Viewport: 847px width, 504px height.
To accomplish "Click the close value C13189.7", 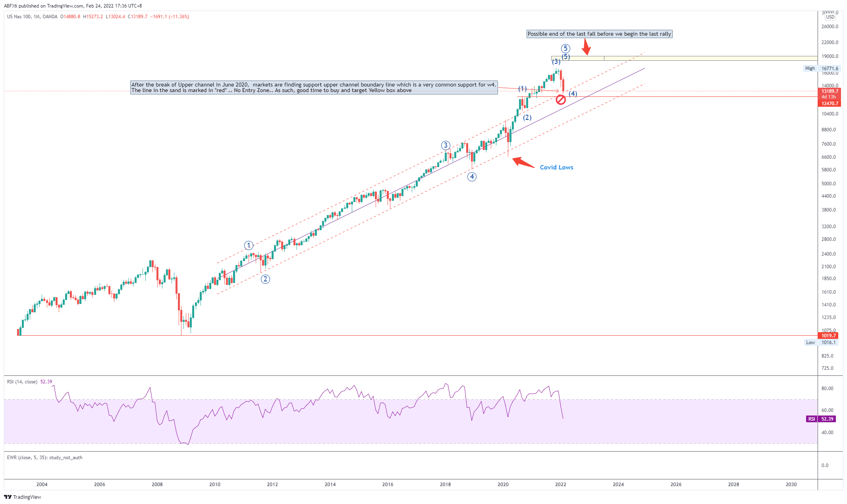I will (138, 17).
